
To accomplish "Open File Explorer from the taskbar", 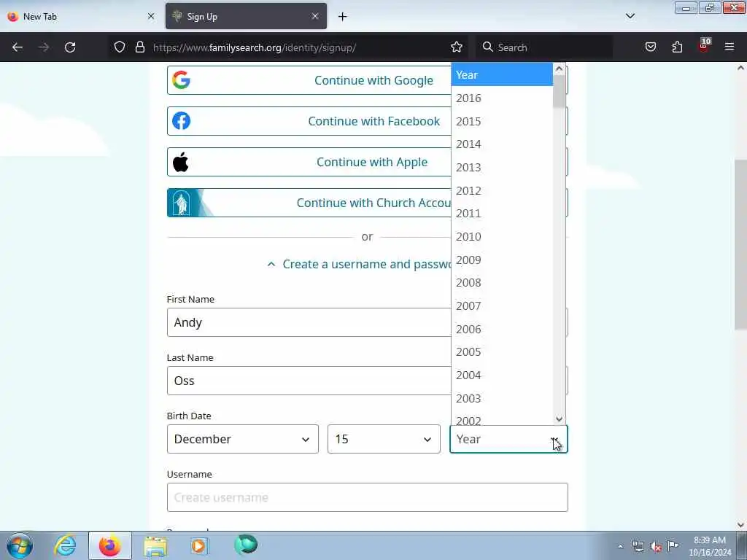I will point(155,545).
